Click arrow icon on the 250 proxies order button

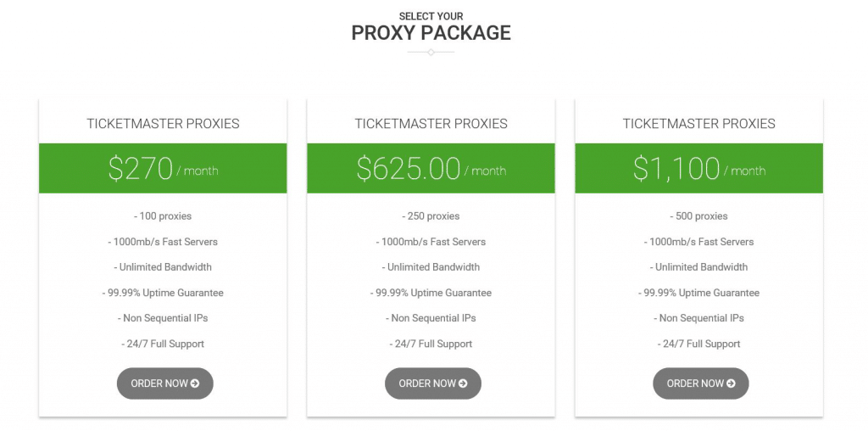click(x=463, y=383)
